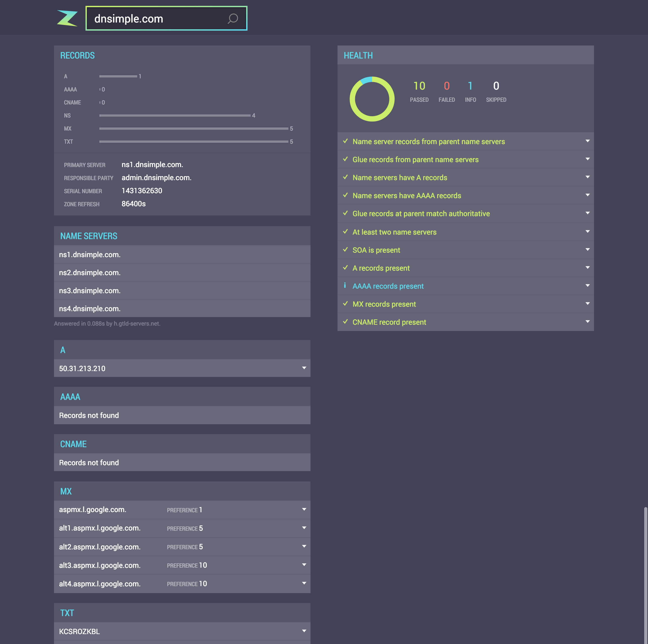Click checkmark beside At least two name servers
Screen dimensions: 648x644
click(x=345, y=231)
